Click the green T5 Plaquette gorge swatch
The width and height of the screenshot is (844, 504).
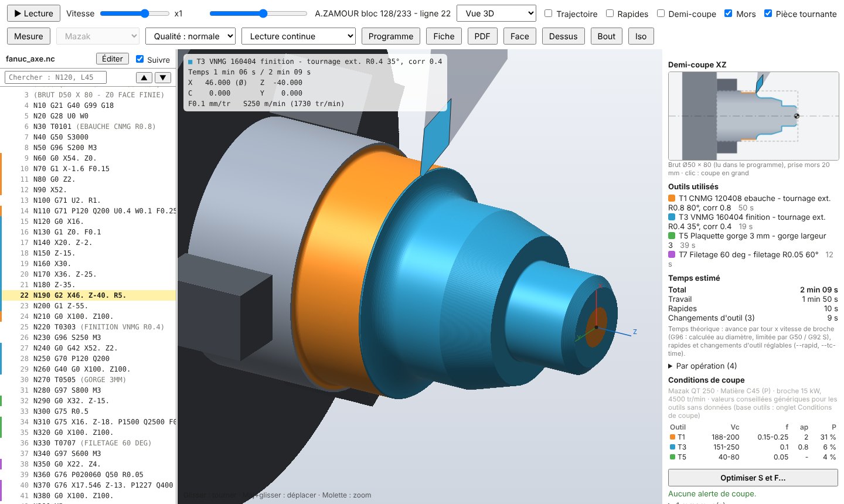click(672, 236)
